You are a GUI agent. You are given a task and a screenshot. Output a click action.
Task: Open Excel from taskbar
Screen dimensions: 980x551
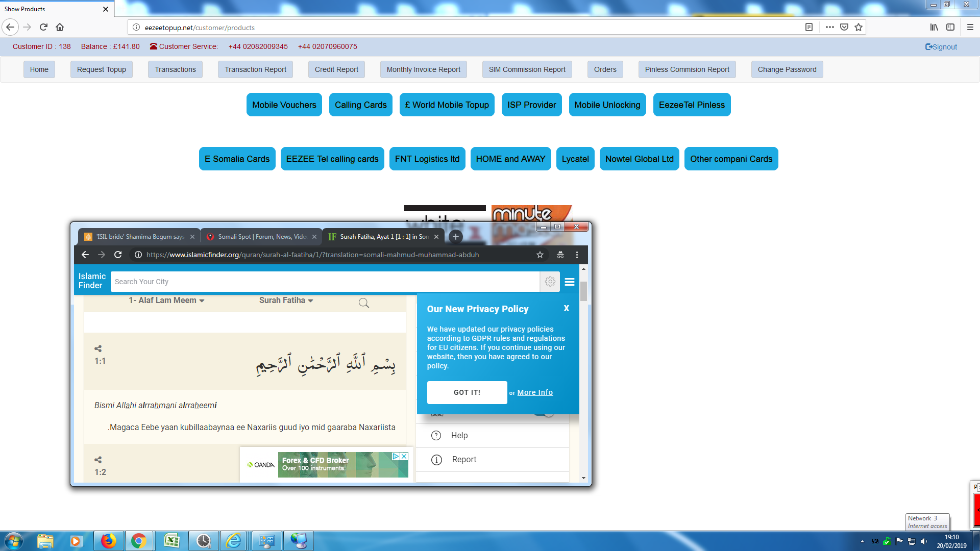click(x=171, y=541)
